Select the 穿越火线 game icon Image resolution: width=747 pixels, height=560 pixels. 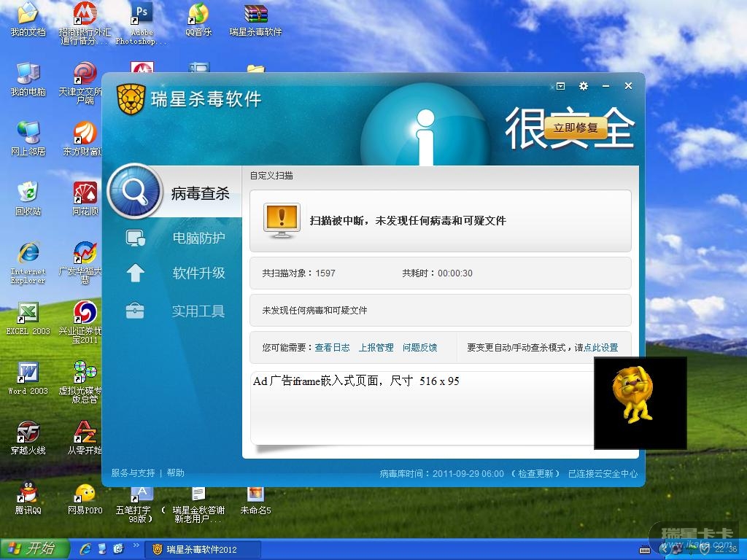coord(28,437)
